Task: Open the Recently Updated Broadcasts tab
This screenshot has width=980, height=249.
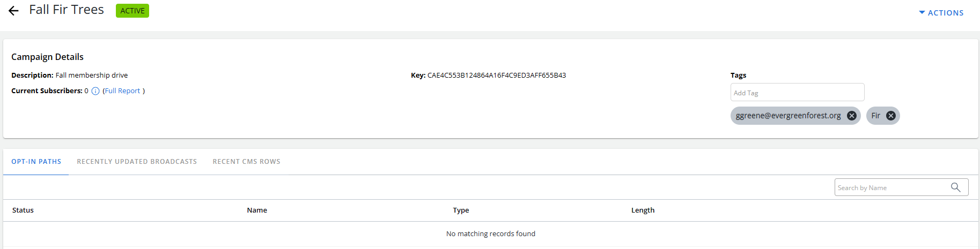Action: (137, 162)
